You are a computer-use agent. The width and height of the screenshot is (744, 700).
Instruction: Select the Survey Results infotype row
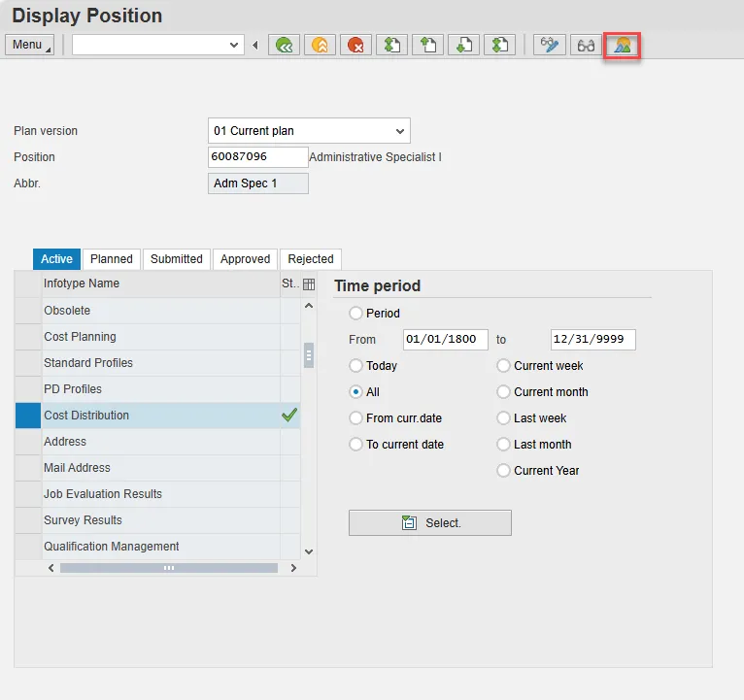tap(160, 520)
